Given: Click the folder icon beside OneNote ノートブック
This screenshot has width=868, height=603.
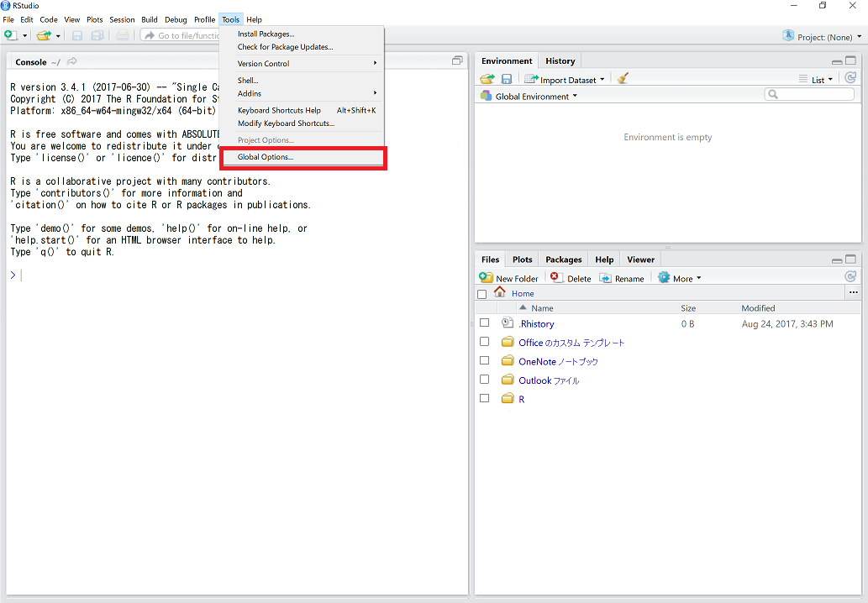Looking at the screenshot, I should pyautogui.click(x=508, y=360).
